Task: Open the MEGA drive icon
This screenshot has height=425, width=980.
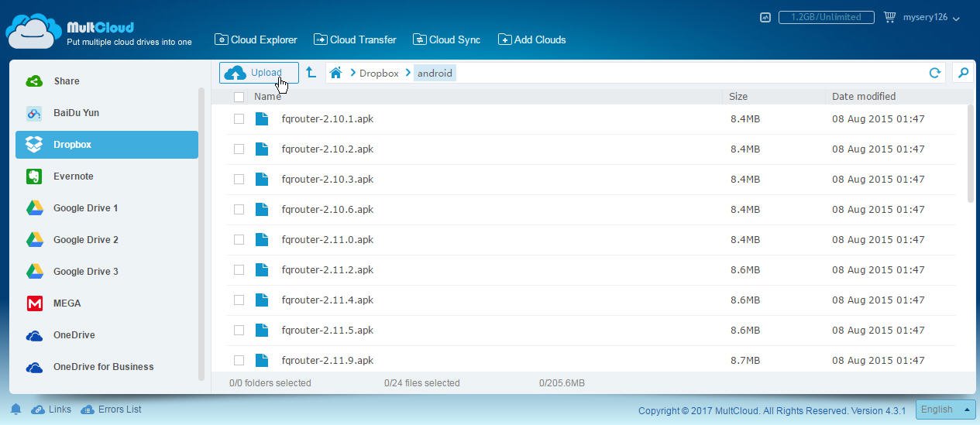Action: pos(34,303)
